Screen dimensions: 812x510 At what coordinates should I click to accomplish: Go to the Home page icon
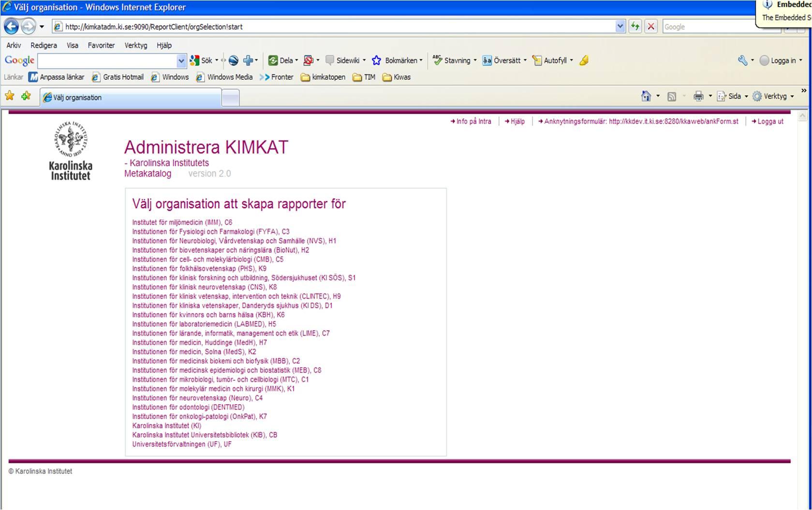pyautogui.click(x=646, y=96)
